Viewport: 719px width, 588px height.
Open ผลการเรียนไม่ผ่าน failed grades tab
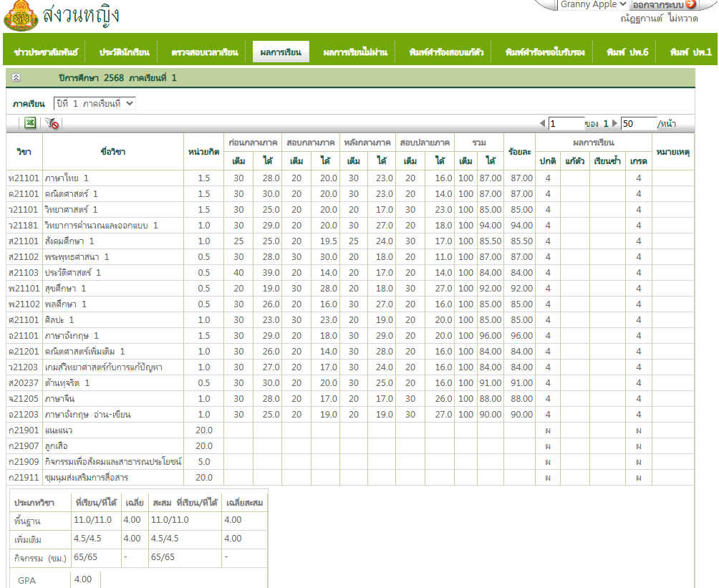(x=354, y=52)
